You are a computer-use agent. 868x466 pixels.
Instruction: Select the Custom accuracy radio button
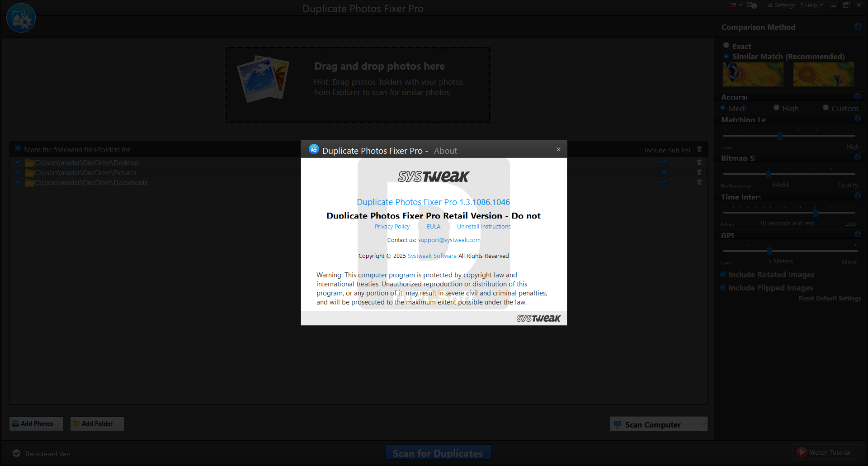coord(826,108)
